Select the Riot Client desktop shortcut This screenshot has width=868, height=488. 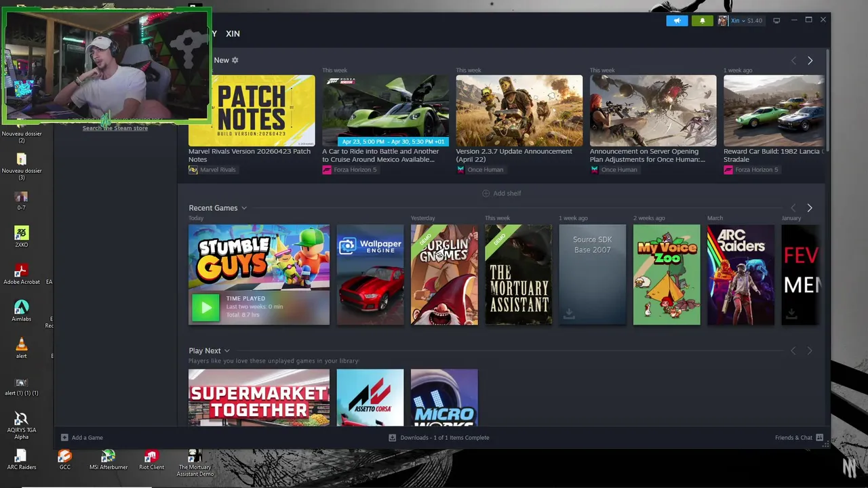click(x=151, y=460)
